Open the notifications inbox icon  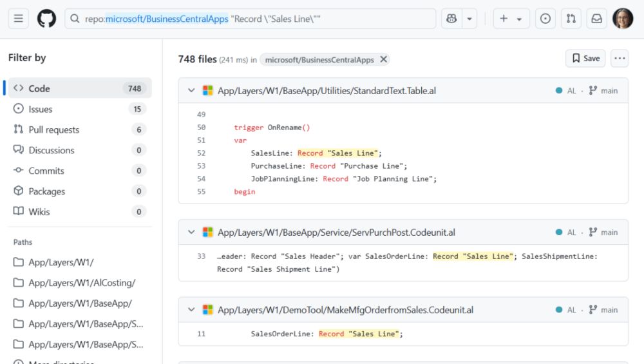(596, 19)
